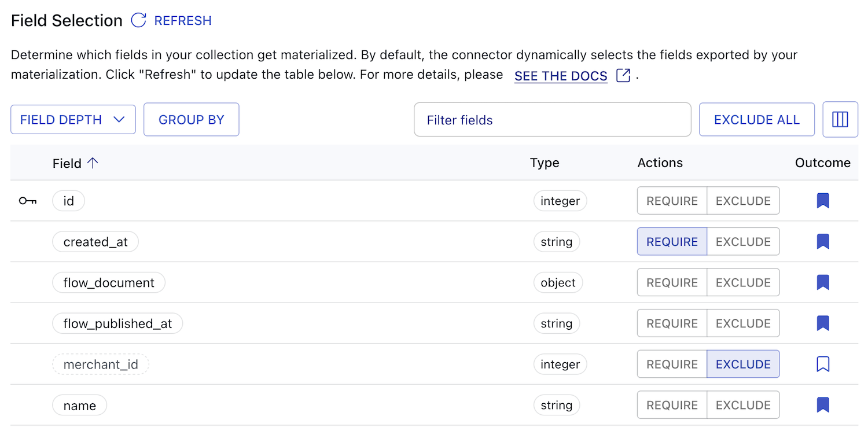
Task: Open the FIELD DEPTH dropdown
Action: tap(73, 119)
